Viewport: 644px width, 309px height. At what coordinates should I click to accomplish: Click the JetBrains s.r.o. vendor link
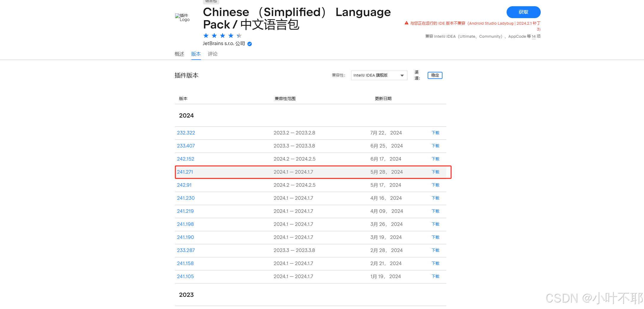pyautogui.click(x=224, y=44)
